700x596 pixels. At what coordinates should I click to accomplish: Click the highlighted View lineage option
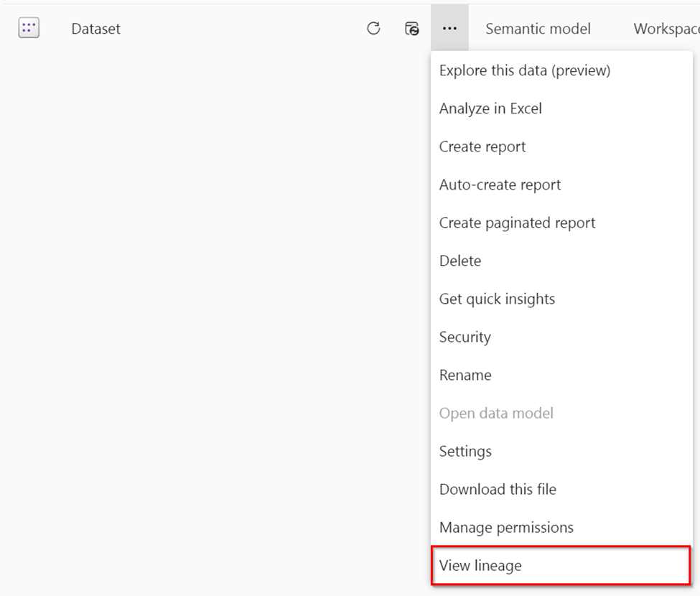[x=480, y=566]
